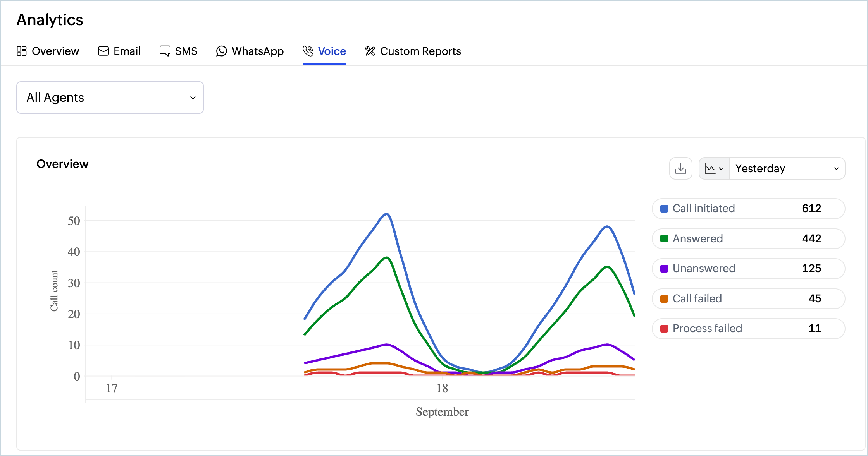Toggle the Call failed legend series
868x456 pixels.
click(749, 298)
